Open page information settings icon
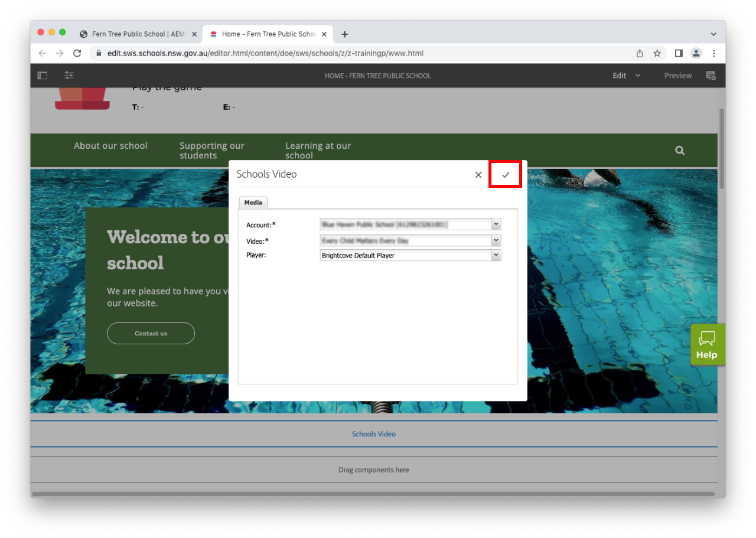Viewport: 756px width, 538px height. (69, 76)
